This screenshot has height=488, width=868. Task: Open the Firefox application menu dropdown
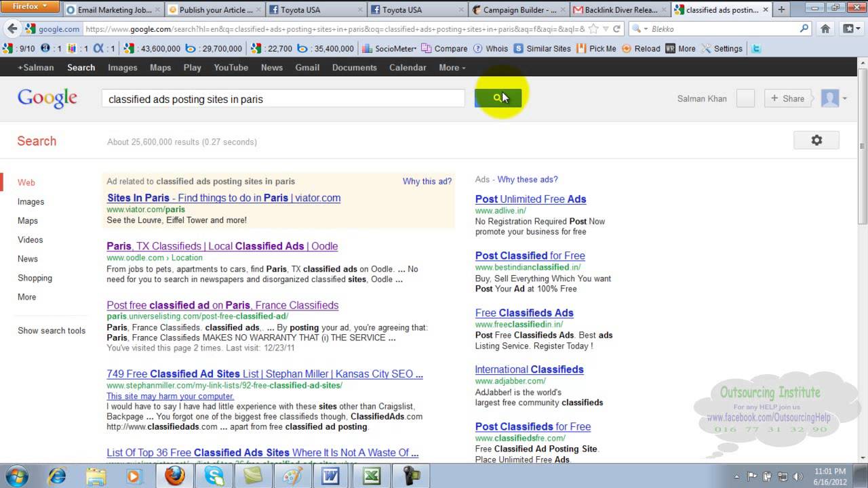pos(29,7)
